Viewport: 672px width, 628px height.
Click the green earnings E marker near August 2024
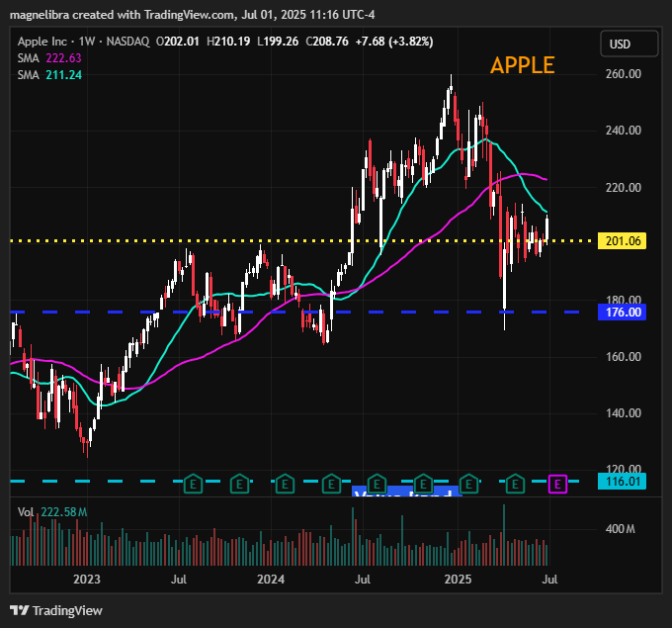pyautogui.click(x=377, y=484)
